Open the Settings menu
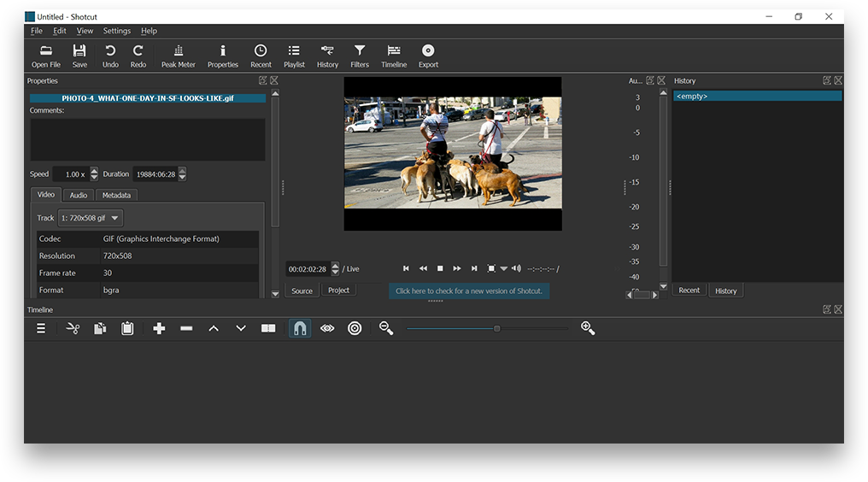868x482 pixels. [x=117, y=31]
